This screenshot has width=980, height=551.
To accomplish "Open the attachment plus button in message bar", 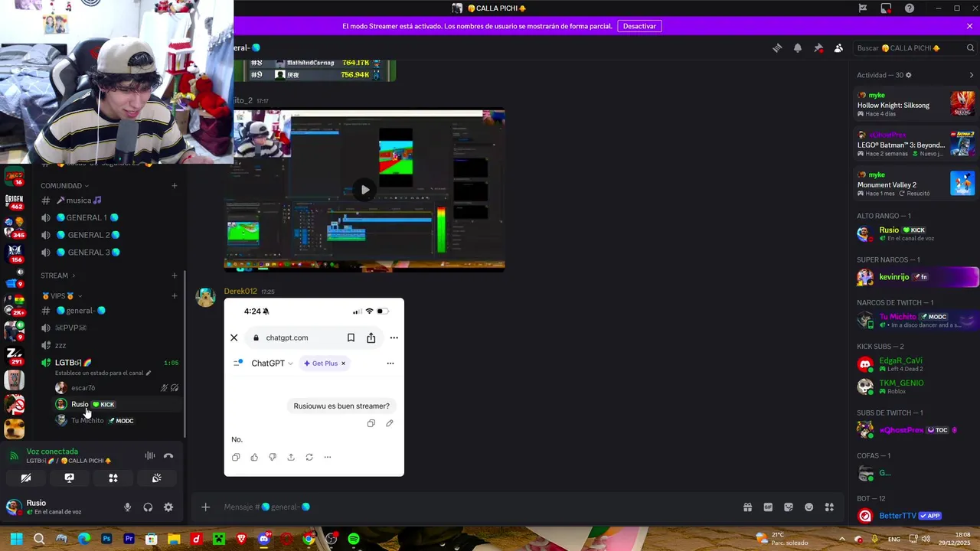I will 205,507.
